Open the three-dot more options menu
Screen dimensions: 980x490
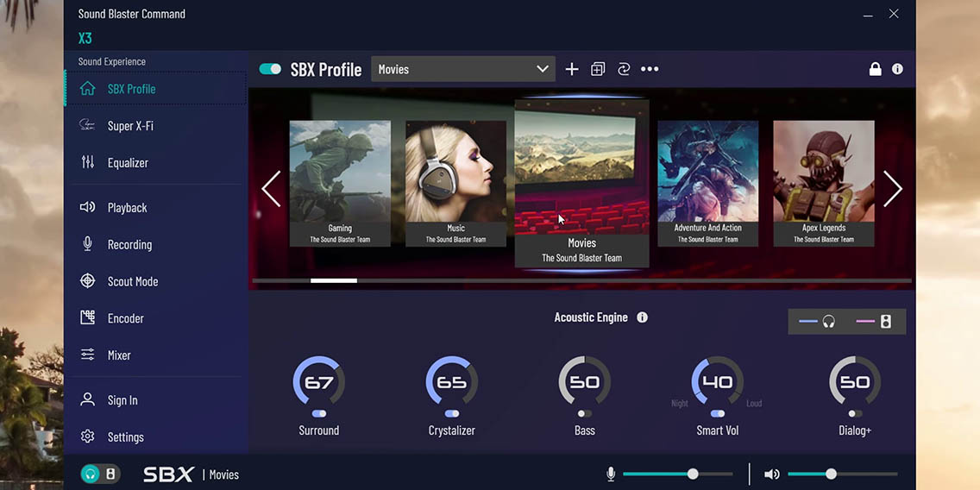650,69
